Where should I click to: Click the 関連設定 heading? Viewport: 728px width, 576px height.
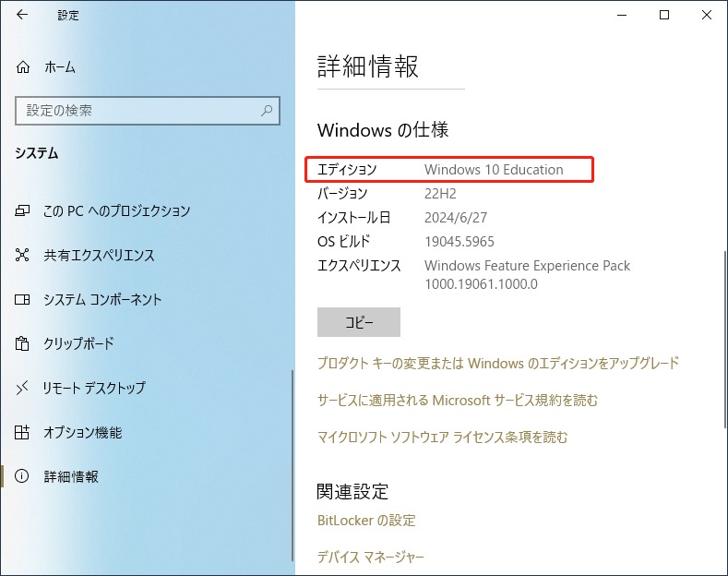click(x=352, y=491)
